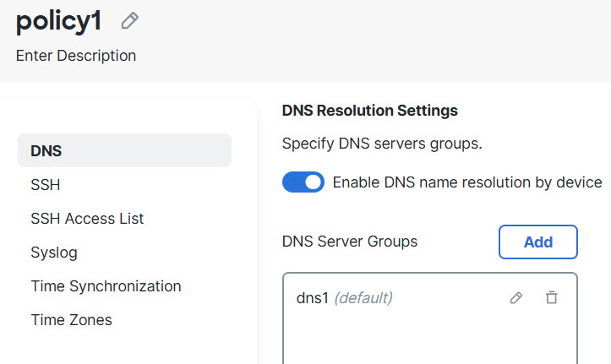The height and width of the screenshot is (364, 611).
Task: Select Syslog in the sidebar
Action: (54, 253)
